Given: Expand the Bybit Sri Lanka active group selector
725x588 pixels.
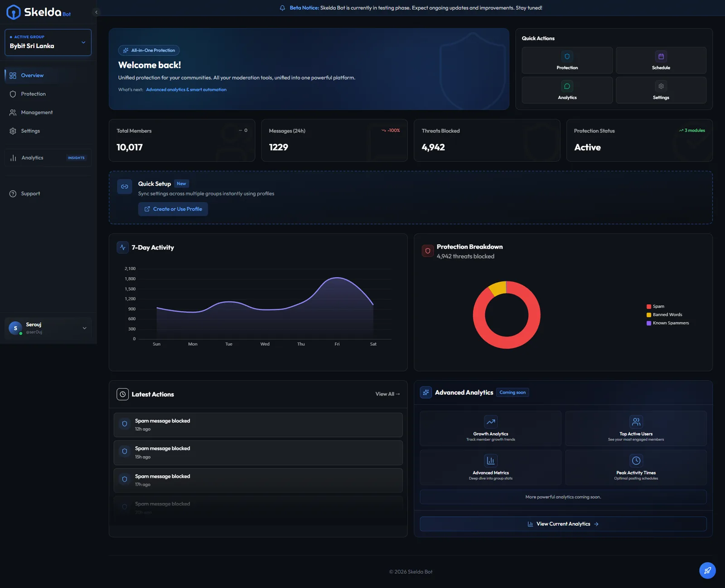Looking at the screenshot, I should 48,42.
